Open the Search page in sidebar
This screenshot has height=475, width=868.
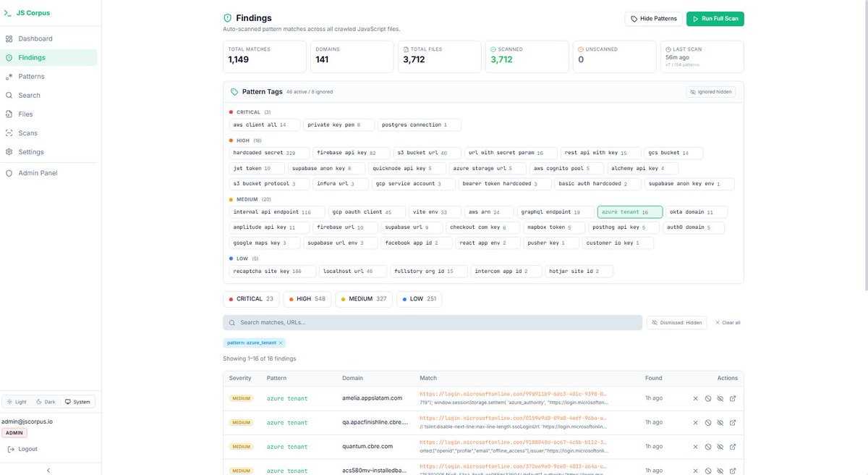pos(48,95)
